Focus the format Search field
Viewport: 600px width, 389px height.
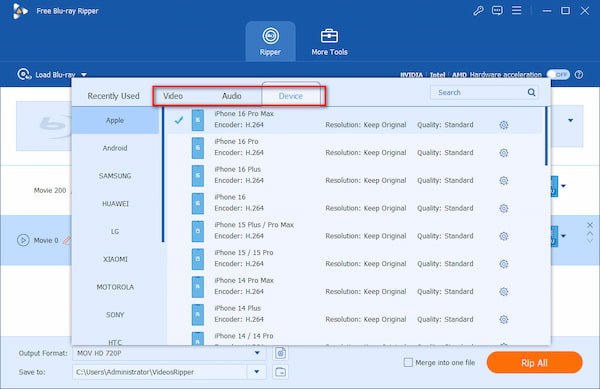(484, 93)
